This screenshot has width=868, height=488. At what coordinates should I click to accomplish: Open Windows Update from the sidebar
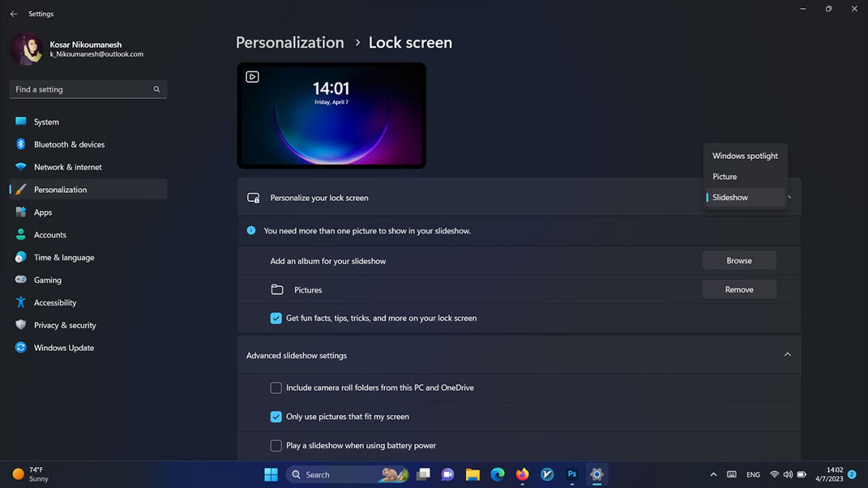pos(64,348)
